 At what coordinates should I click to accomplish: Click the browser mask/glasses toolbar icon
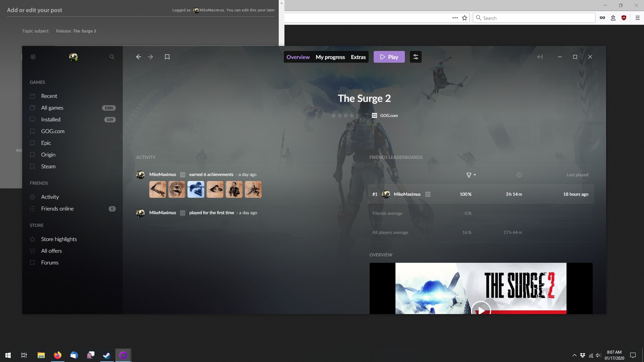click(602, 18)
